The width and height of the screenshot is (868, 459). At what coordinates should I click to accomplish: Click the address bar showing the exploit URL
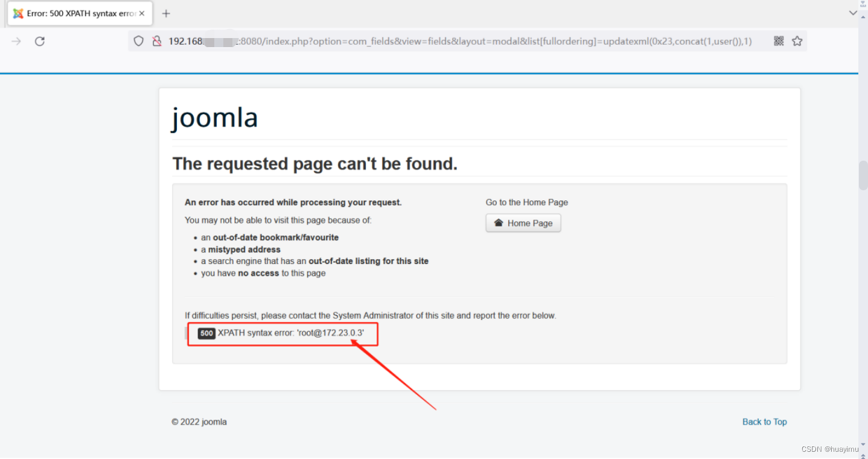[x=423, y=40]
